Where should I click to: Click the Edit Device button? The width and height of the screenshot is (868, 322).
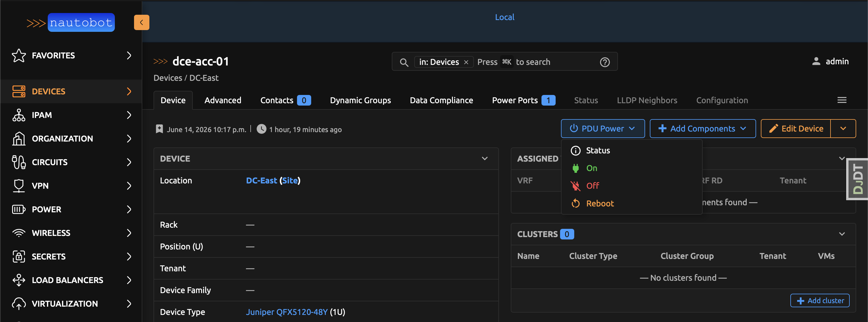pos(796,129)
